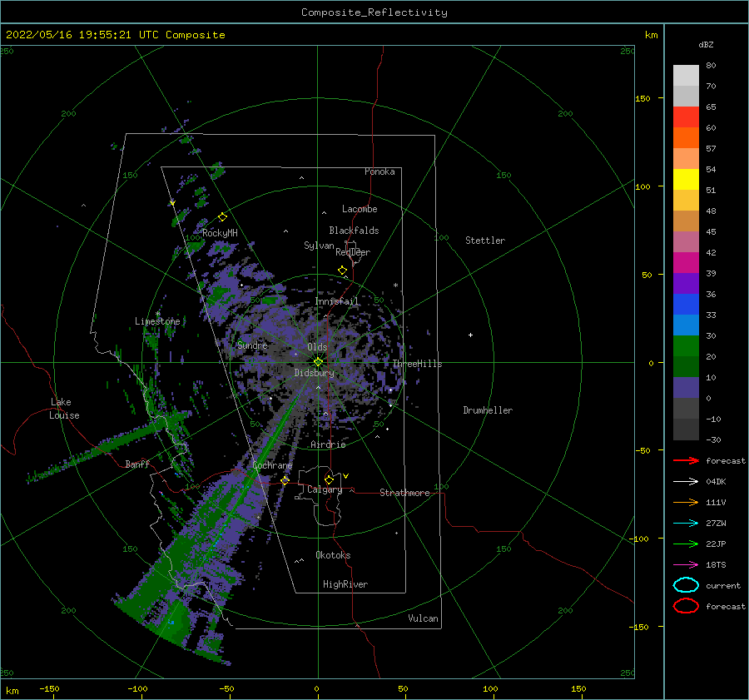
Task: Click the Calgary city label
Action: (x=325, y=489)
